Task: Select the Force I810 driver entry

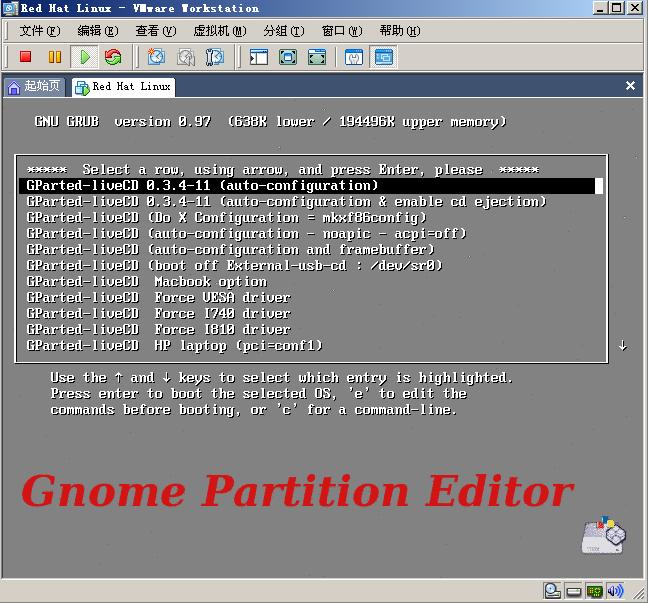Action: [311, 330]
